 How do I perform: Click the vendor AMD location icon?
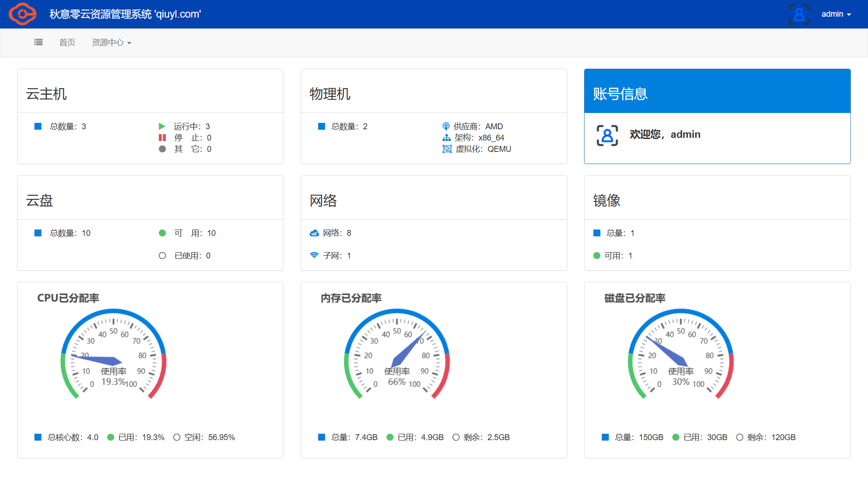pos(446,127)
